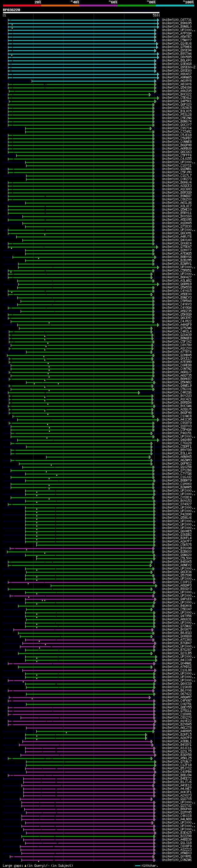Select the UniRef100_A3DBL1 label
The height and width of the screenshot is (868, 197).
[x=176, y=741]
